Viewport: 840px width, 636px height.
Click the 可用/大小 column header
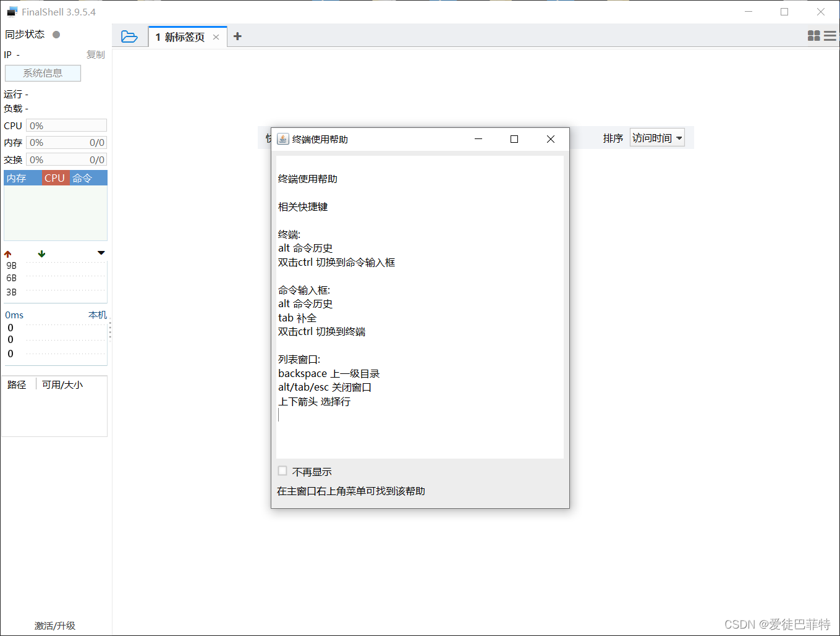pyautogui.click(x=62, y=384)
